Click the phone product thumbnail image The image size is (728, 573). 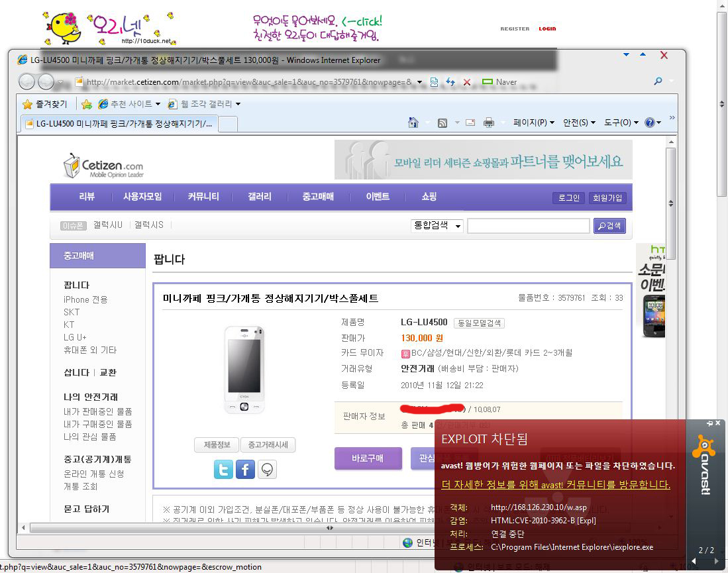(x=244, y=369)
